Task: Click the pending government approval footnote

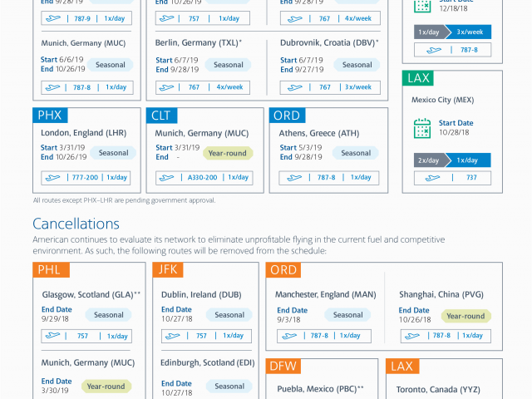Action: click(124, 200)
